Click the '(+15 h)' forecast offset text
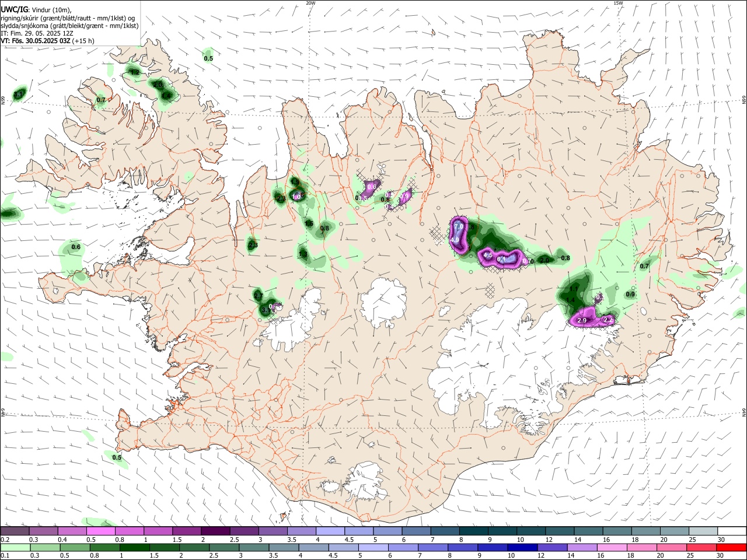This screenshot has width=747, height=560. [84, 41]
